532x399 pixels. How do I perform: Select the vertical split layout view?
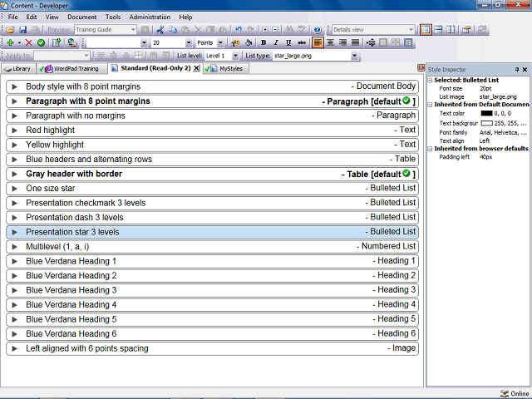(451, 30)
